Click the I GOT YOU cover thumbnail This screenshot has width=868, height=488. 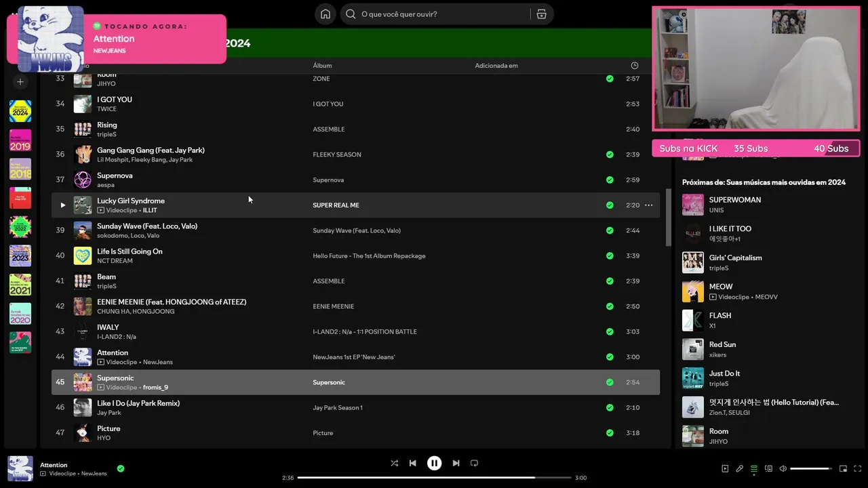pyautogui.click(x=83, y=104)
